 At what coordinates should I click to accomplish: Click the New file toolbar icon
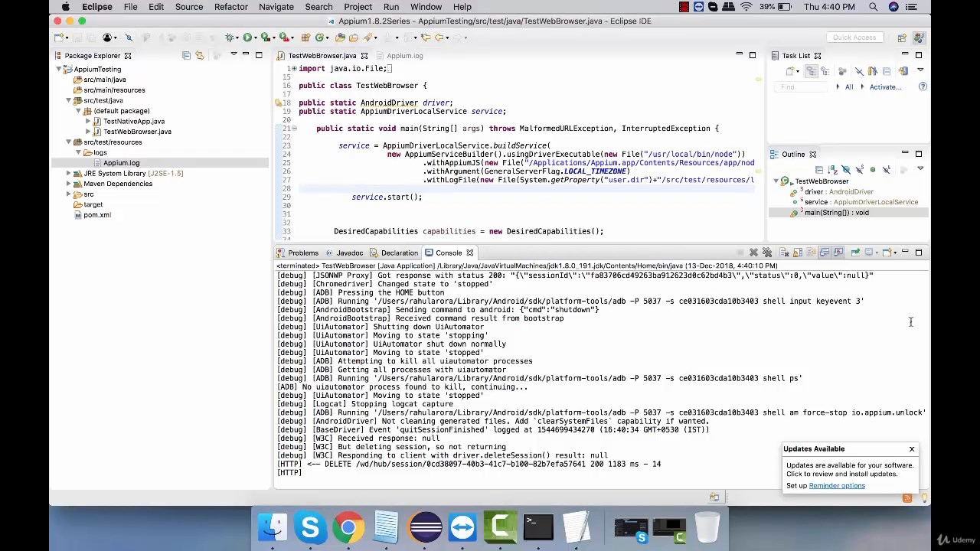pos(58,37)
